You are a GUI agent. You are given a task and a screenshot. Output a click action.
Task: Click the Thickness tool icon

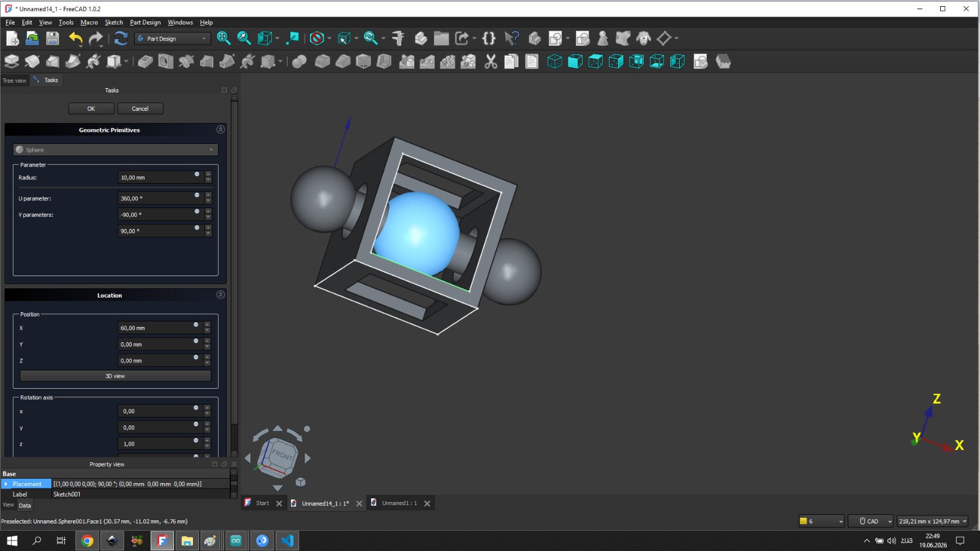coord(384,61)
